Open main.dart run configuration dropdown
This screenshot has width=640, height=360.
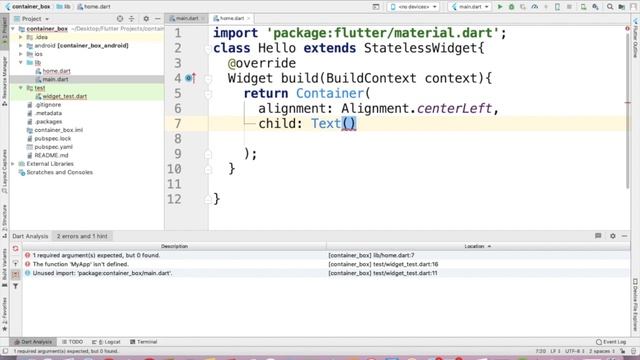470,7
